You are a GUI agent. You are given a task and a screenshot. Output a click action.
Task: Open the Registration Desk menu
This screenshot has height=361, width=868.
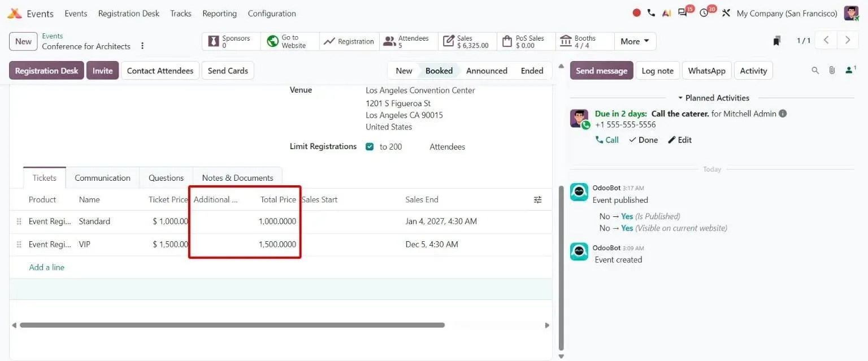pyautogui.click(x=129, y=13)
